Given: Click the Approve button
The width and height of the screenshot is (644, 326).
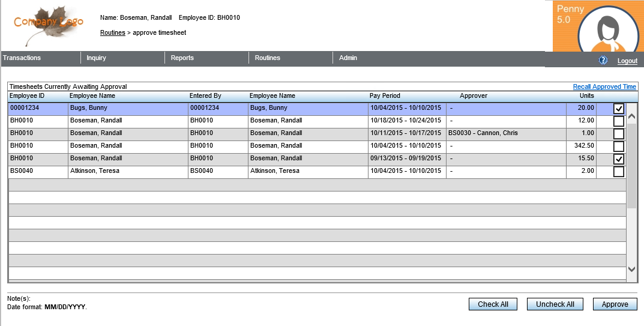Looking at the screenshot, I should pos(615,304).
